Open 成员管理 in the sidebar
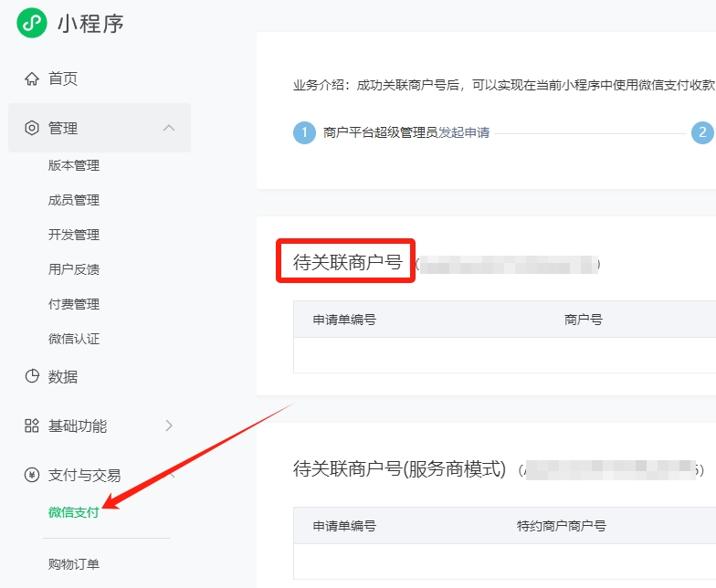716x588 pixels. tap(74, 200)
